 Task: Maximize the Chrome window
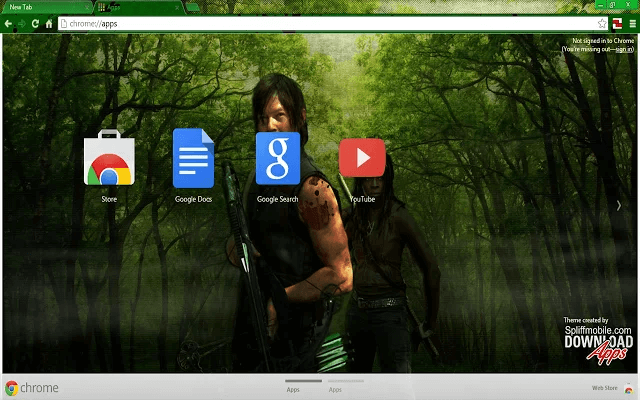[x=613, y=4]
